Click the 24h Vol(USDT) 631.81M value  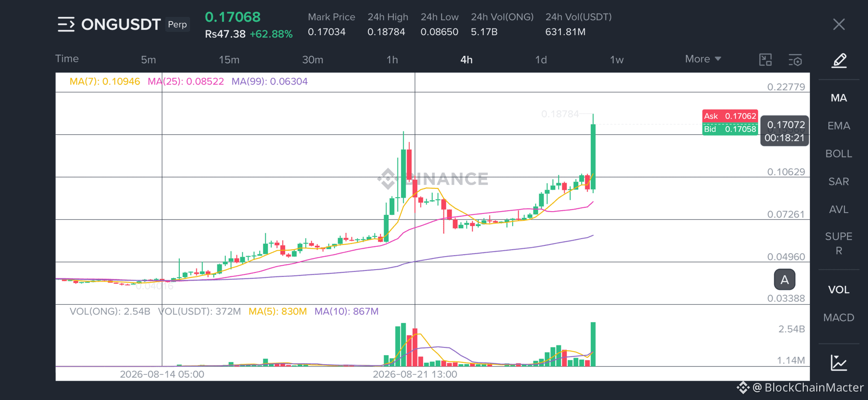click(565, 32)
